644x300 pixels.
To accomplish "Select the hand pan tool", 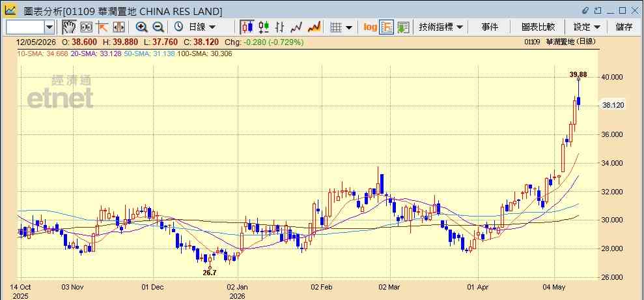I will click(x=69, y=27).
